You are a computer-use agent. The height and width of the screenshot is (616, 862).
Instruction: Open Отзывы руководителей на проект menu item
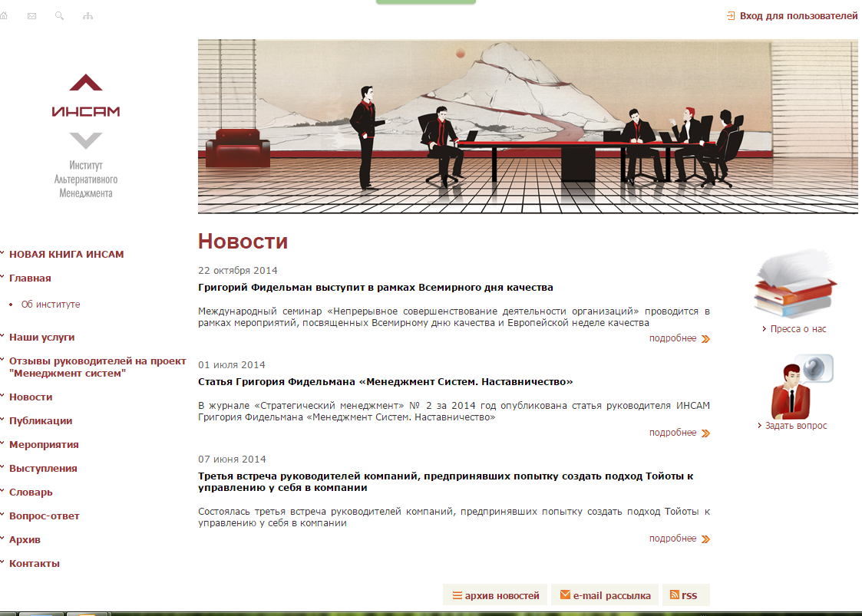tap(97, 367)
